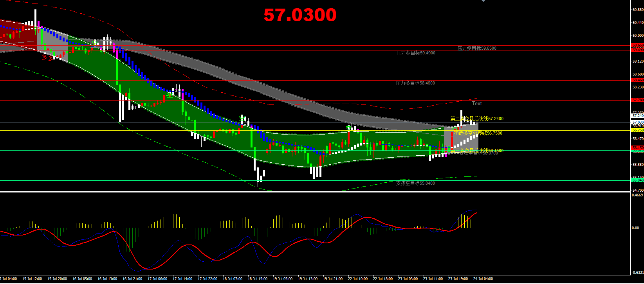
Task: Click the indicator scale value -0.6321
Action: point(638,273)
